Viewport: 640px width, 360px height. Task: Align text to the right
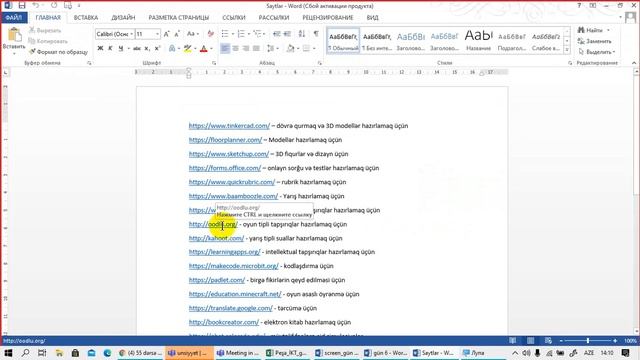click(x=246, y=49)
